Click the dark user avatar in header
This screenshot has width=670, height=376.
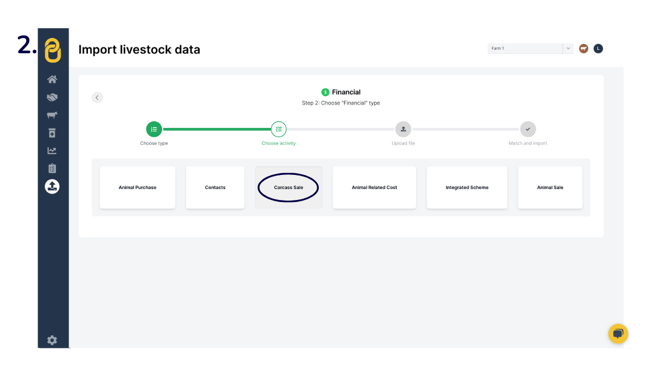[598, 49]
